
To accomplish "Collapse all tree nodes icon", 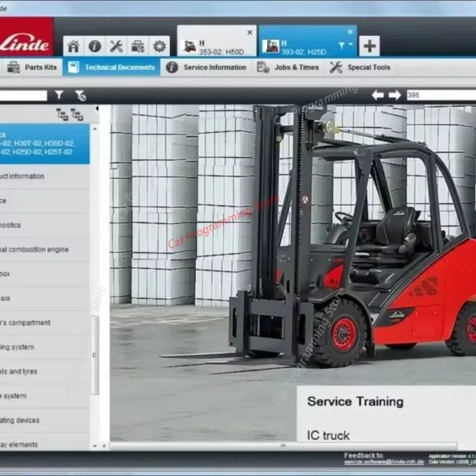I will coord(77,114).
